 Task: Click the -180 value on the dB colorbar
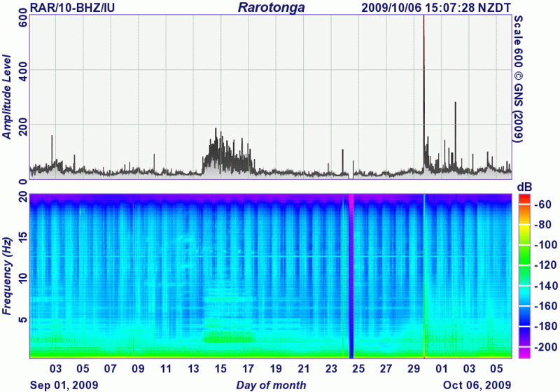(546, 326)
